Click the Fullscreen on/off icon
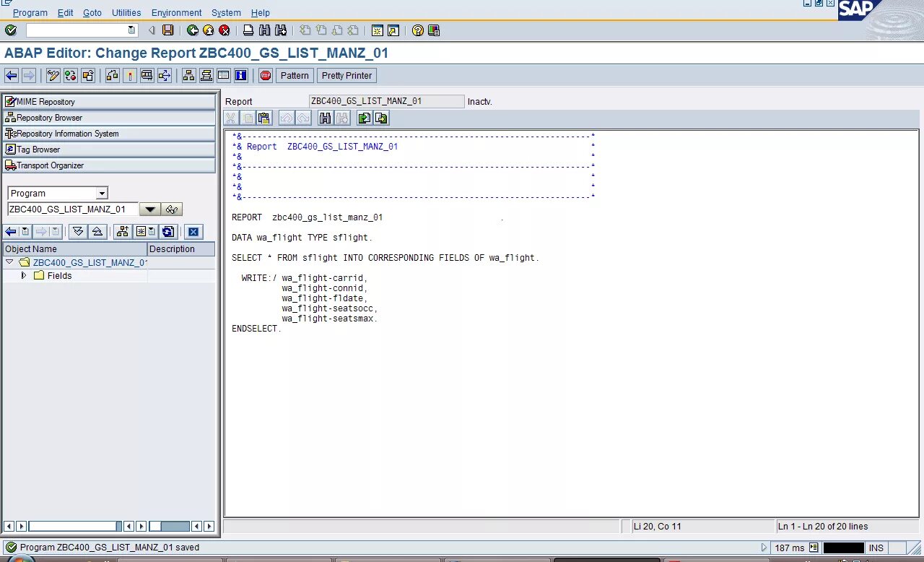The height and width of the screenshot is (562, 924). (224, 75)
